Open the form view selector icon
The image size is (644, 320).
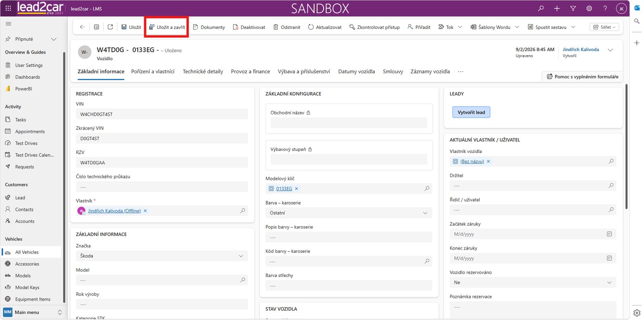[97, 27]
